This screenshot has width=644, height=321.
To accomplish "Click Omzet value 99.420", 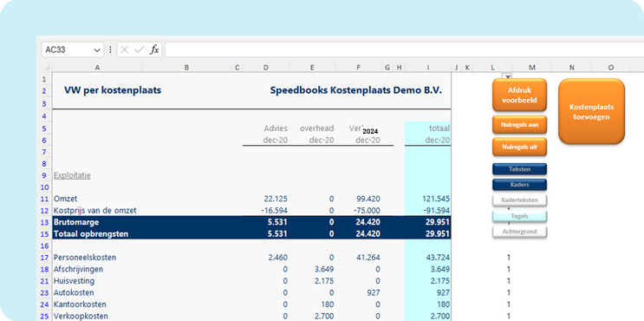I will (368, 199).
